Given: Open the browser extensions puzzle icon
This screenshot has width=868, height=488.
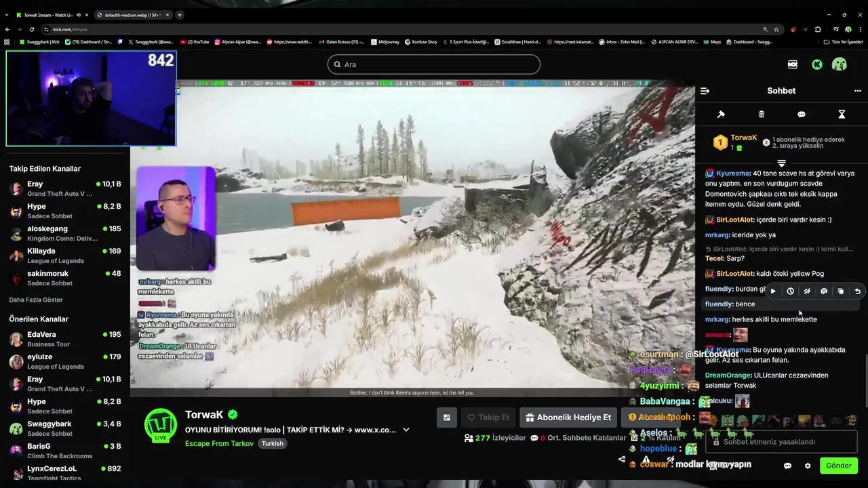Looking at the screenshot, I should pyautogui.click(x=818, y=29).
